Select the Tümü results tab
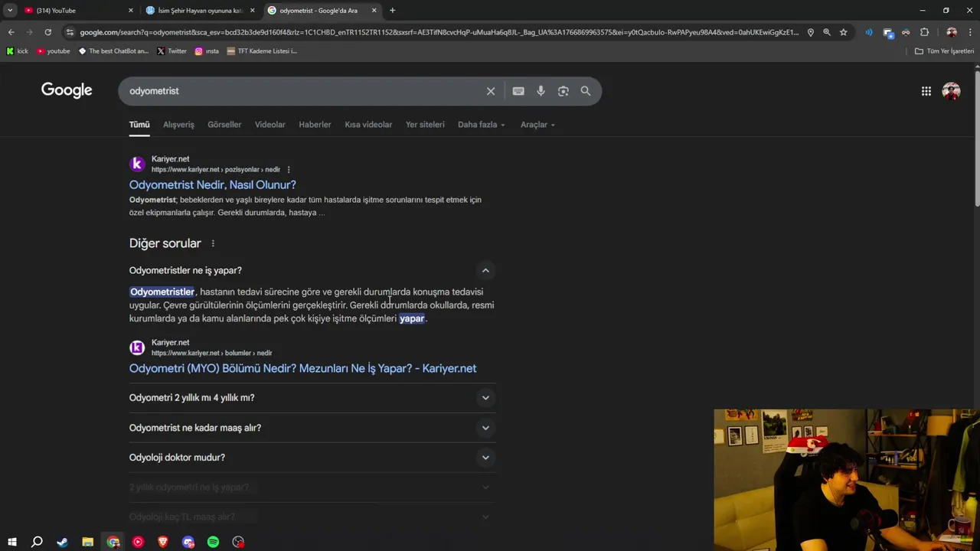980x551 pixels. tap(139, 125)
